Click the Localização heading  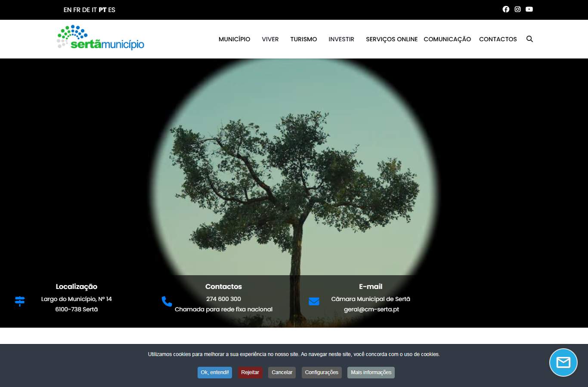point(77,286)
